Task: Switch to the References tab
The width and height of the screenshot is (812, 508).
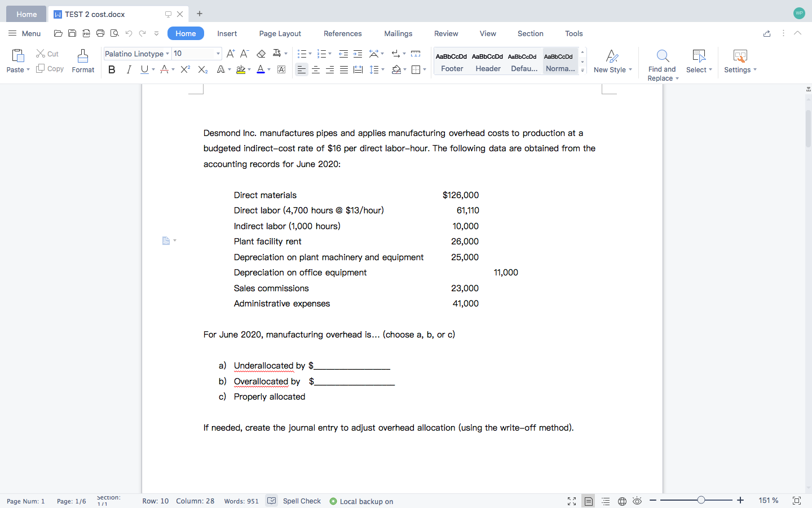Action: pos(343,33)
